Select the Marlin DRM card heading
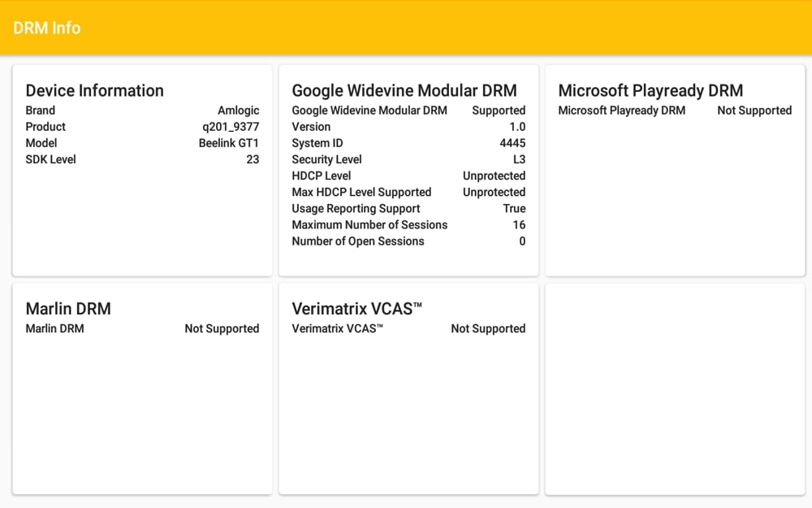Image resolution: width=812 pixels, height=508 pixels. [68, 308]
